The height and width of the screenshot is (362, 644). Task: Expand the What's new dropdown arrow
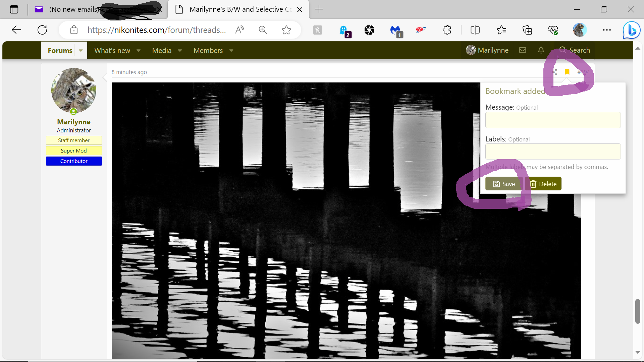139,51
